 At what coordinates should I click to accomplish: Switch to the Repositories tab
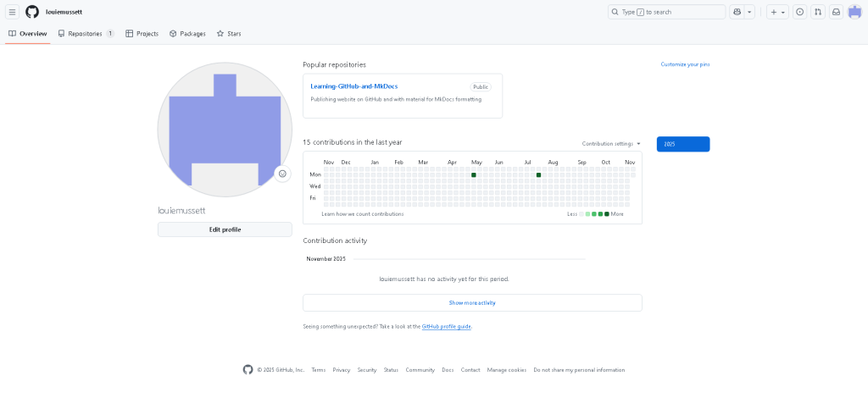pyautogui.click(x=85, y=34)
